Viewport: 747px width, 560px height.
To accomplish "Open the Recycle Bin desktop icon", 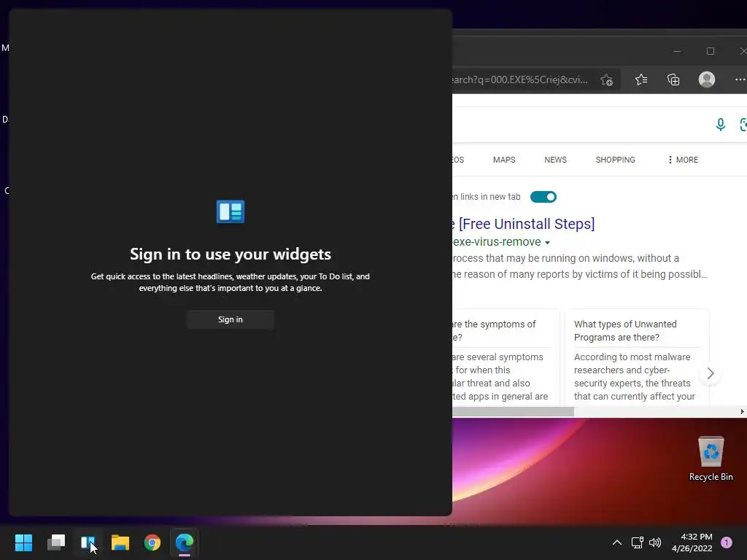I will 711,459.
